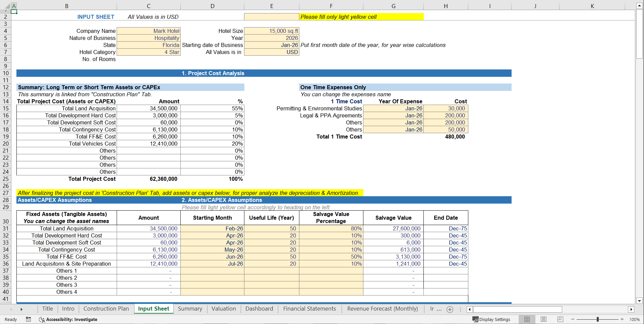Zoom out using the minus icon
Screen dimensions: 644x324
coord(573,319)
